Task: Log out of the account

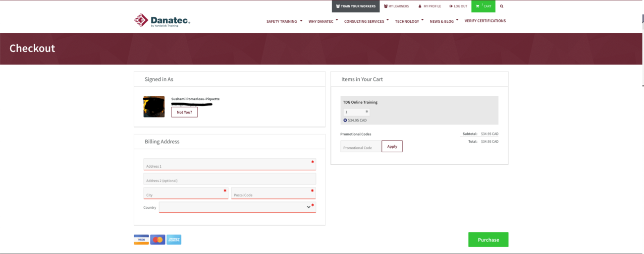Action: click(x=458, y=6)
